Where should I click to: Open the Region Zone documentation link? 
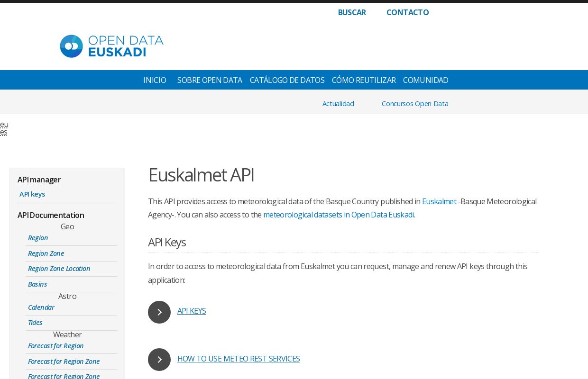(x=46, y=253)
